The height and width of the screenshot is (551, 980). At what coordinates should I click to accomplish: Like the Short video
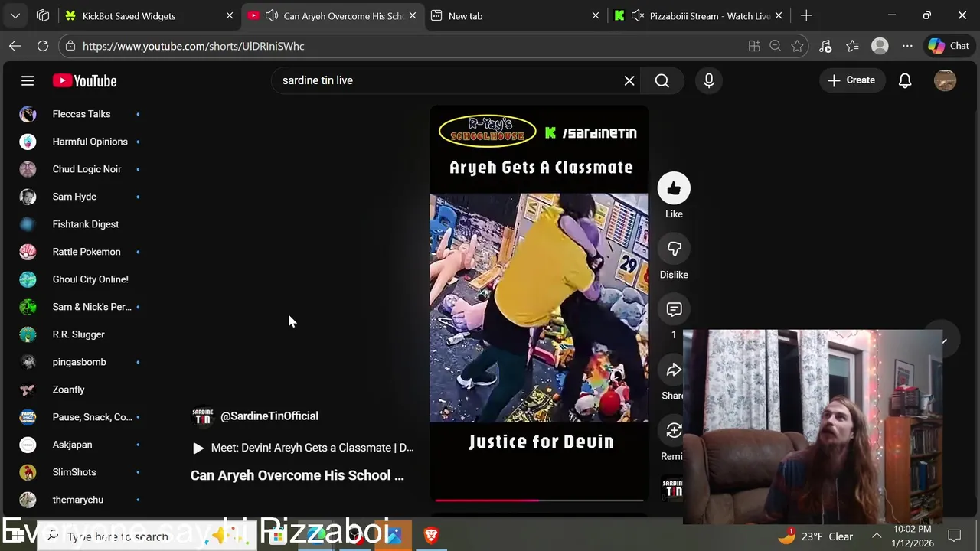pyautogui.click(x=674, y=189)
